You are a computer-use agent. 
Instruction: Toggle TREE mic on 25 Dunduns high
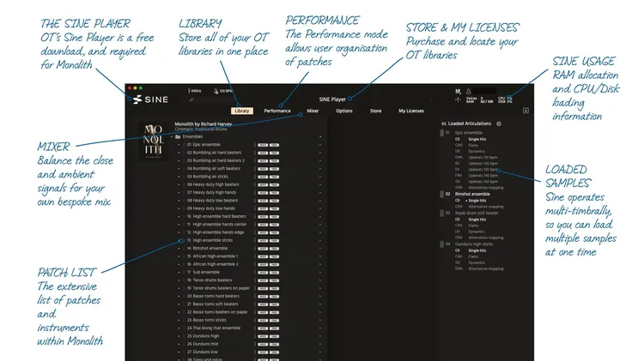[x=274, y=336]
